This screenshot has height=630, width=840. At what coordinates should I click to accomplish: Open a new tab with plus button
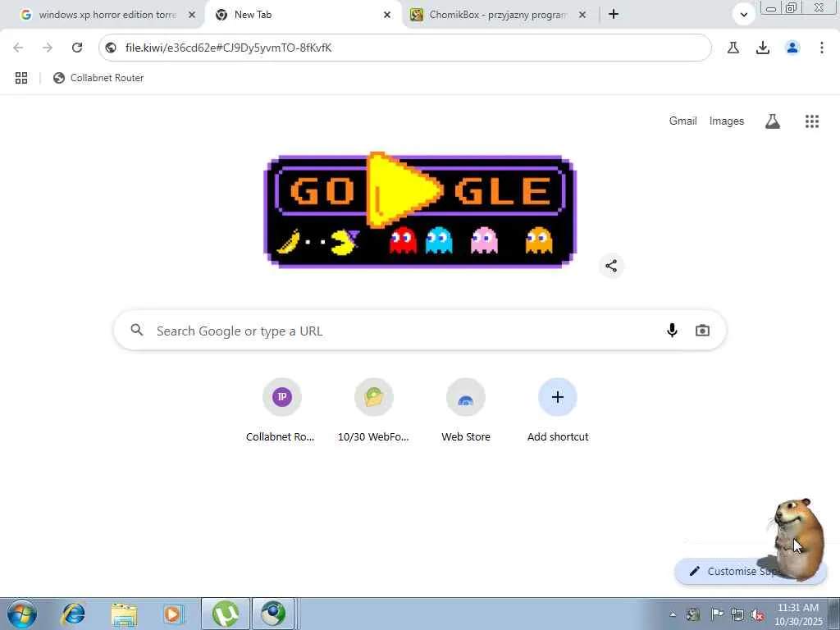[614, 15]
